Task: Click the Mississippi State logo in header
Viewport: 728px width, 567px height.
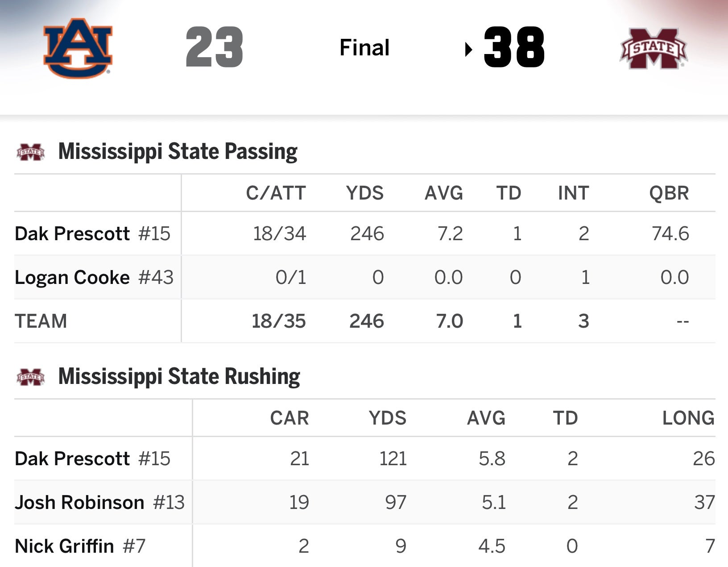Action: [654, 49]
